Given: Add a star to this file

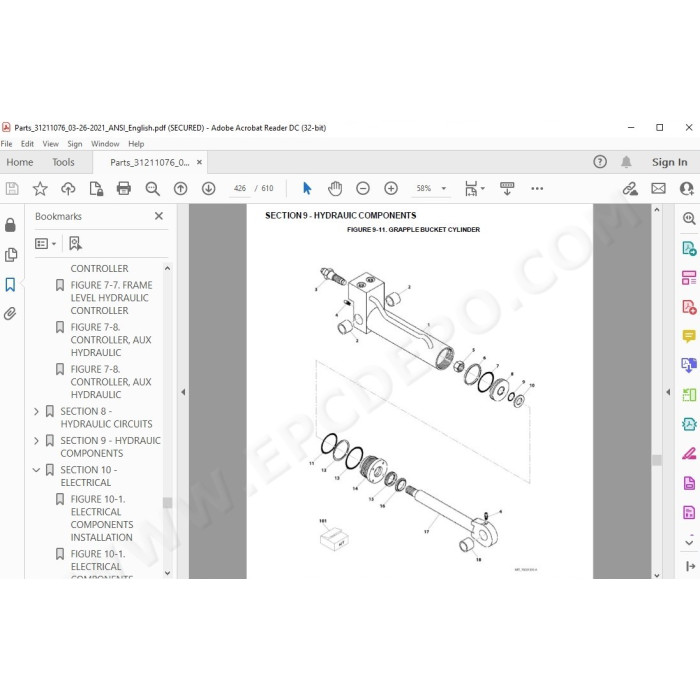Looking at the screenshot, I should [40, 188].
